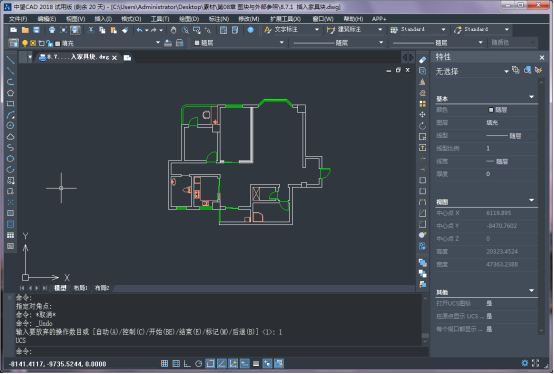Collapse the 基本 section in Properties panel
The image size is (554, 374).
pyautogui.click(x=532, y=97)
